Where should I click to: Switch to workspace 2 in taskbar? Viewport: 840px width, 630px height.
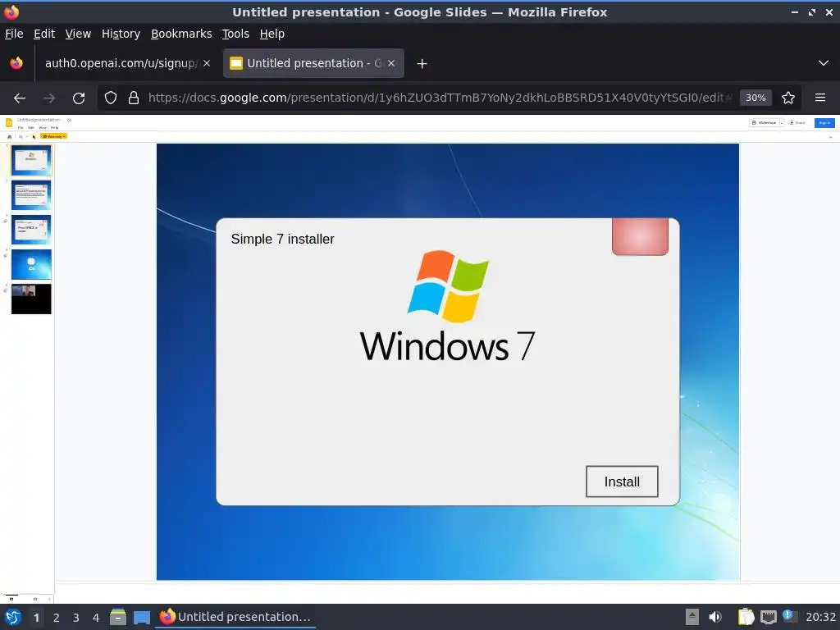57,618
